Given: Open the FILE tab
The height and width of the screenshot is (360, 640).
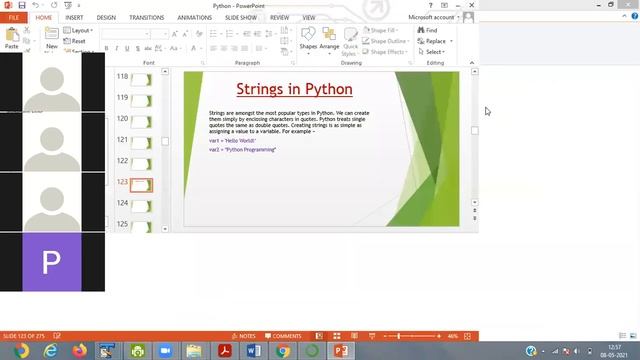Looking at the screenshot, I should point(14,18).
